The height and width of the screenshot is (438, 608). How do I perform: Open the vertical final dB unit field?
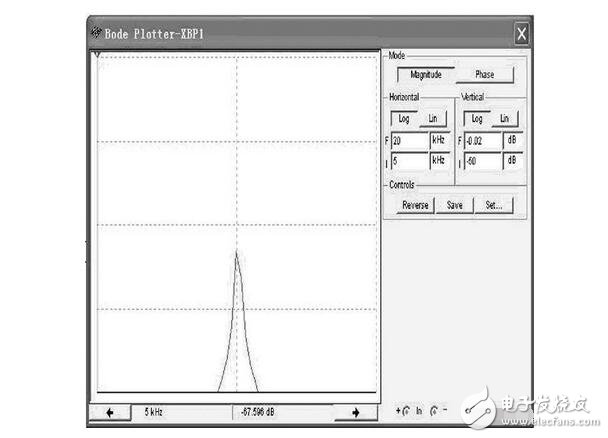[512, 141]
